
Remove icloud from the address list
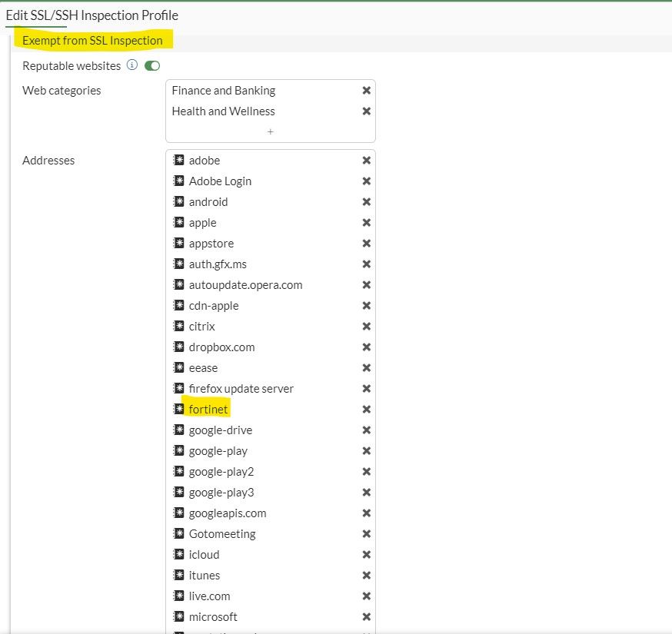point(367,555)
